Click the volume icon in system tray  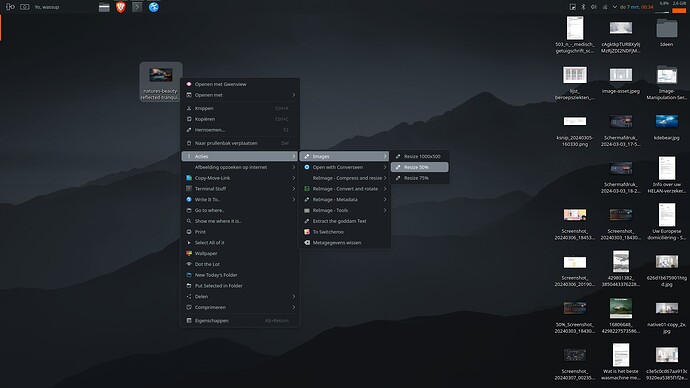click(x=594, y=7)
